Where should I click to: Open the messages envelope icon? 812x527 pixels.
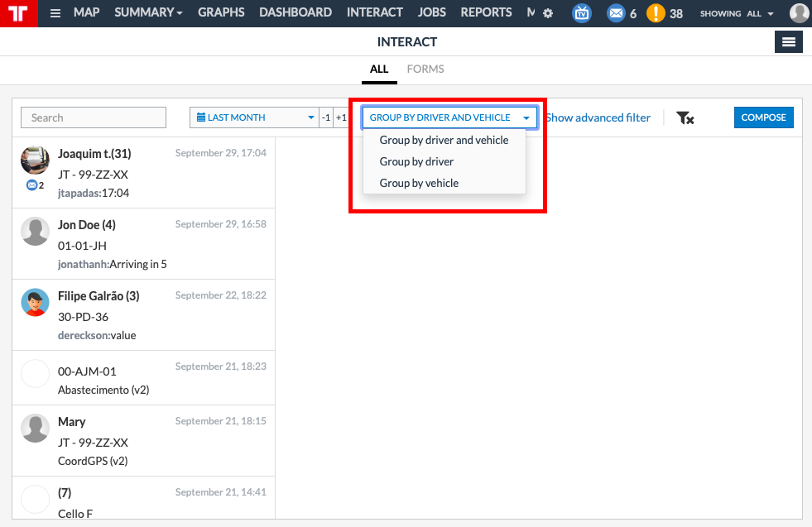(x=616, y=13)
